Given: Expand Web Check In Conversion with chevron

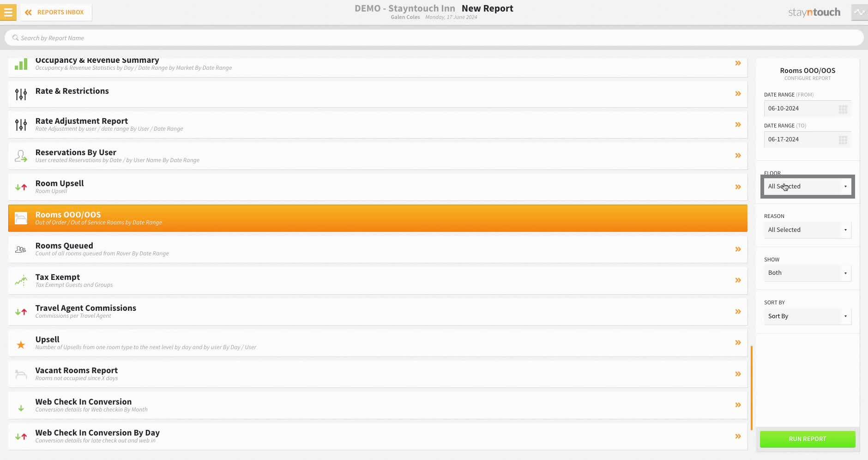Looking at the screenshot, I should [738, 405].
